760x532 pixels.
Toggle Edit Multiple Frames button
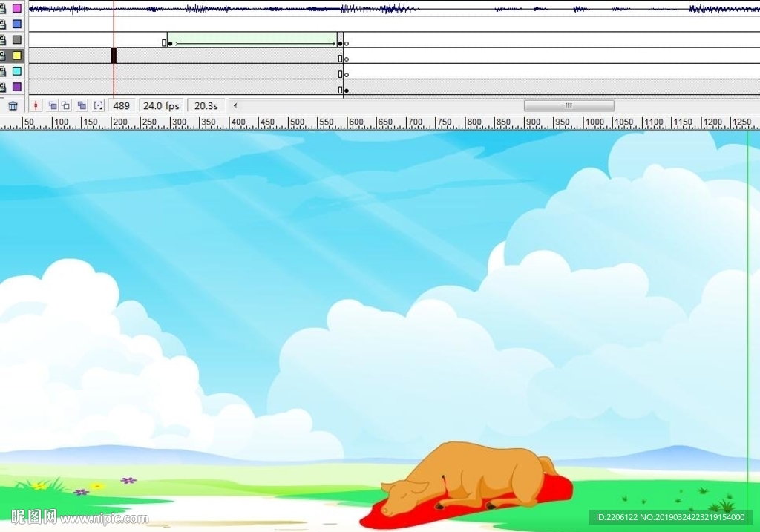click(82, 105)
